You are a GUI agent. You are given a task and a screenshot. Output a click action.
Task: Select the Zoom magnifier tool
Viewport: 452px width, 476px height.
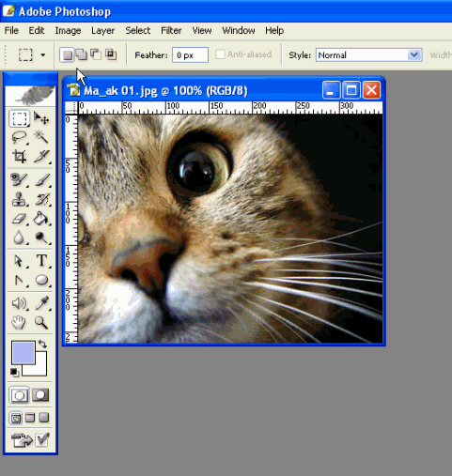41,322
